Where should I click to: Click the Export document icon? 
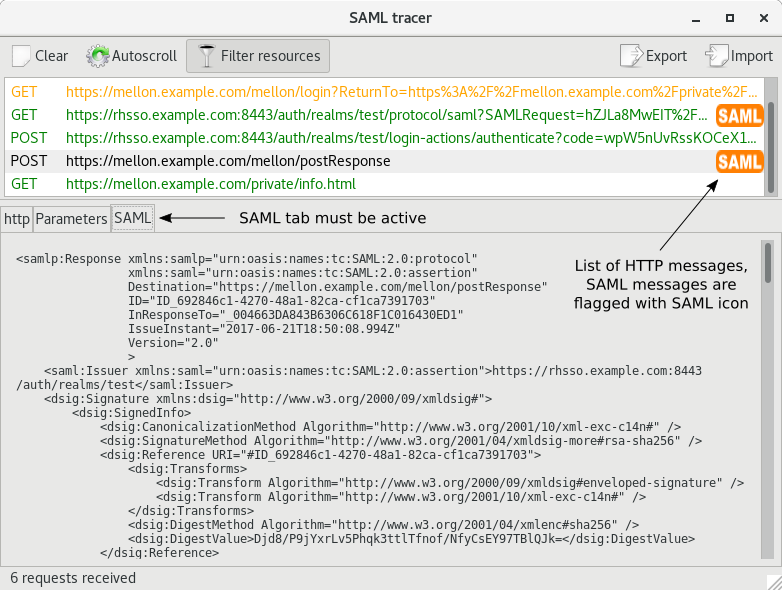(x=631, y=56)
